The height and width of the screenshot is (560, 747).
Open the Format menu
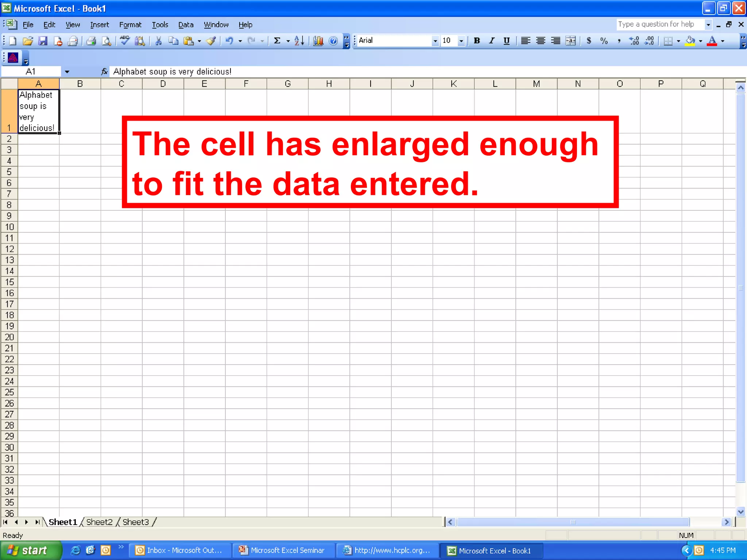[x=130, y=25]
